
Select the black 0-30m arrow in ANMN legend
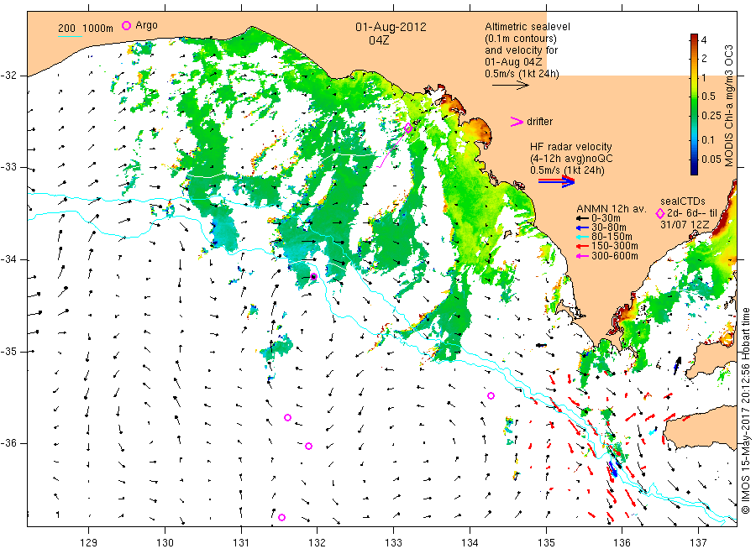click(582, 219)
